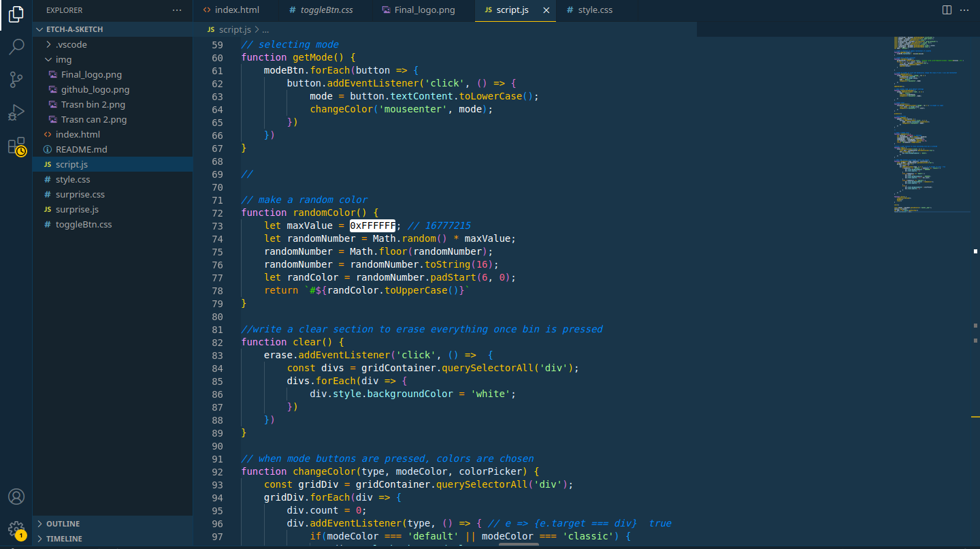Viewport: 980px width, 549px height.
Task: Open the Run and Debug view
Action: pyautogui.click(x=16, y=112)
